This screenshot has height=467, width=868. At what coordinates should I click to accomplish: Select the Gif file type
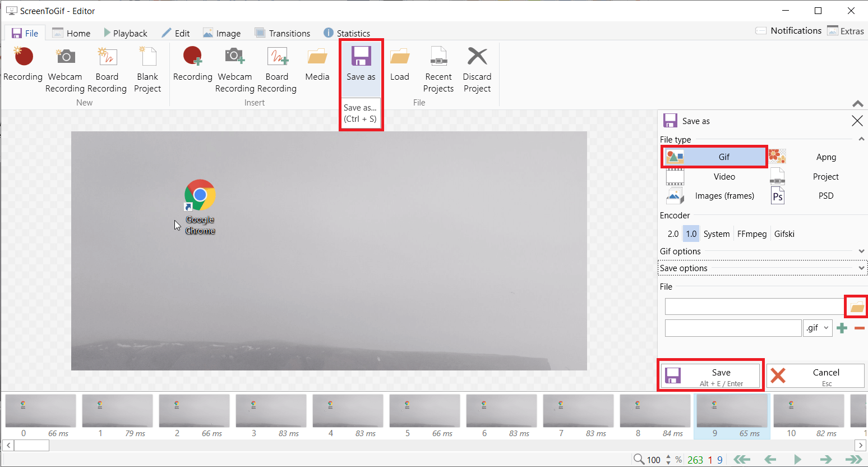[x=714, y=157]
